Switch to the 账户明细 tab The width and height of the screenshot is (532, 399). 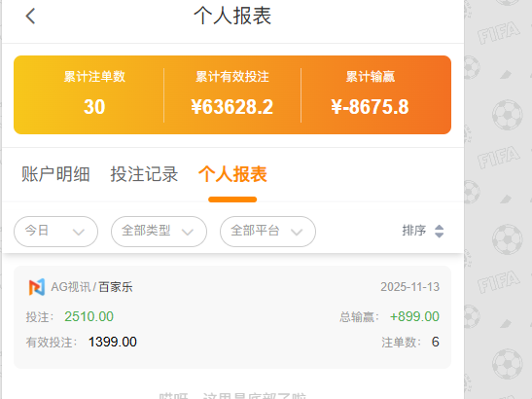click(55, 174)
